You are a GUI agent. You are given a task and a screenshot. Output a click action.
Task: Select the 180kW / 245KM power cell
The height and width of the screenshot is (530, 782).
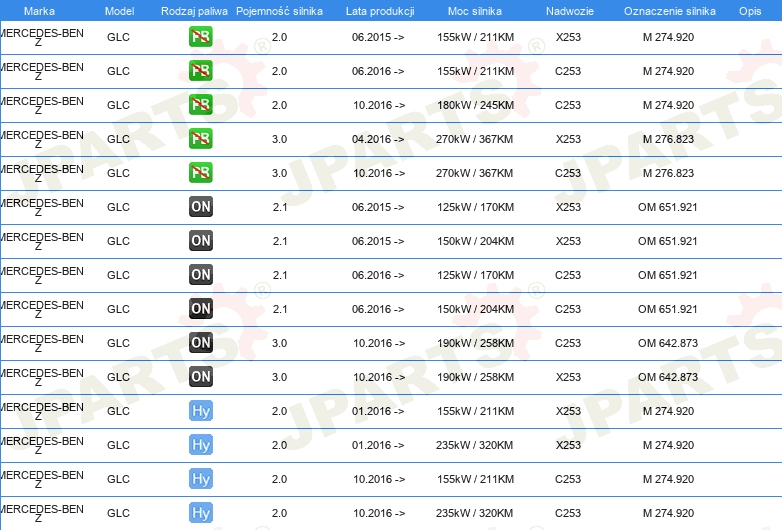point(475,105)
